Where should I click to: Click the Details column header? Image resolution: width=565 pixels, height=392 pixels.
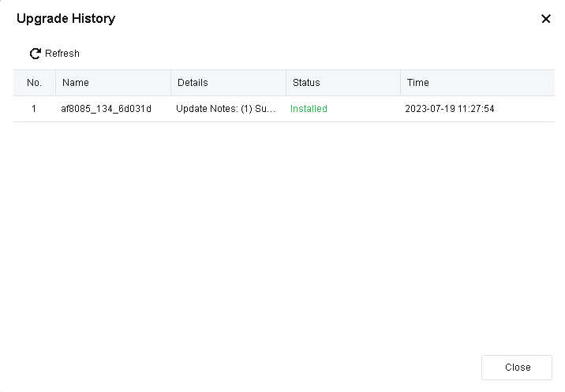(193, 83)
